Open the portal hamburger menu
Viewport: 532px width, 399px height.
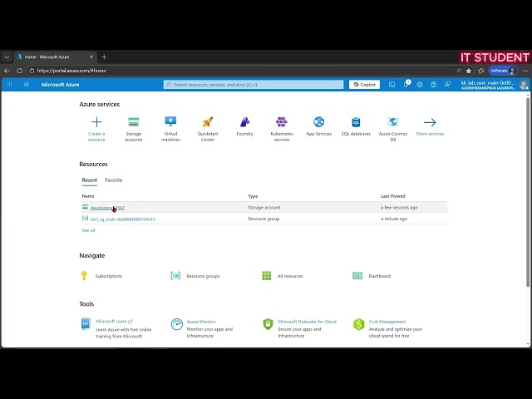(x=26, y=85)
